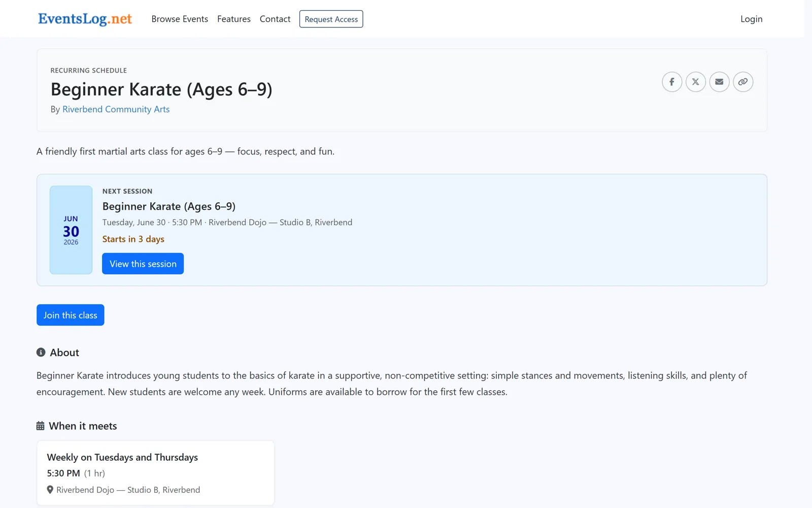Share the event on X
Viewport: 812px width, 508px height.
pos(696,82)
